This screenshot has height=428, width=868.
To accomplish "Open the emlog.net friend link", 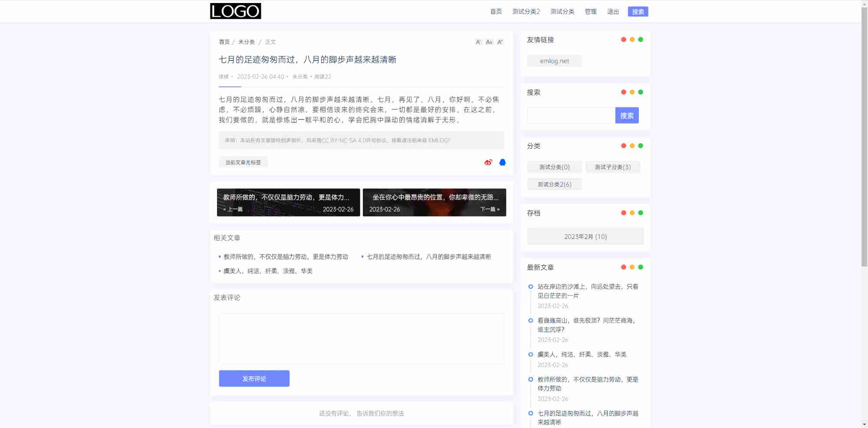I will pos(554,61).
